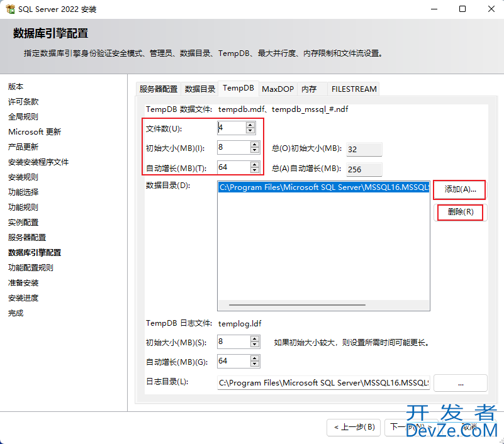This screenshot has height=444, width=504.
Task: Click the < 上一步(B) button
Action: pos(354,427)
